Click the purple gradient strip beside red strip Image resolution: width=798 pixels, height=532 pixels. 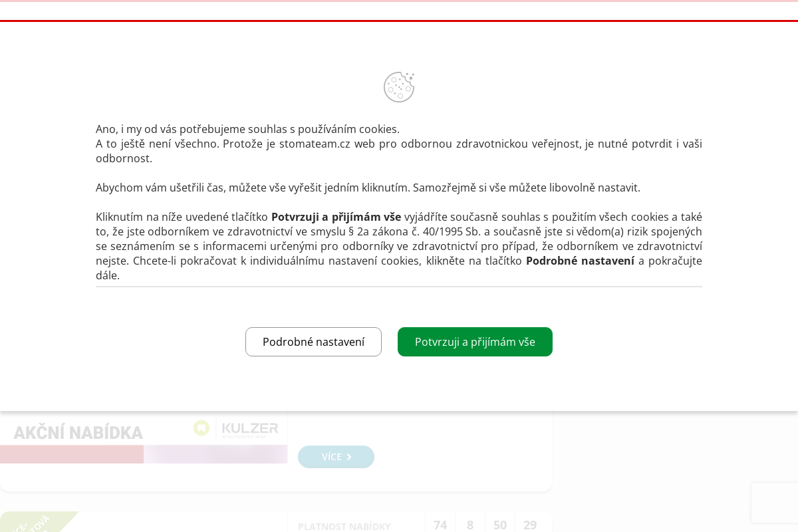pos(215,454)
